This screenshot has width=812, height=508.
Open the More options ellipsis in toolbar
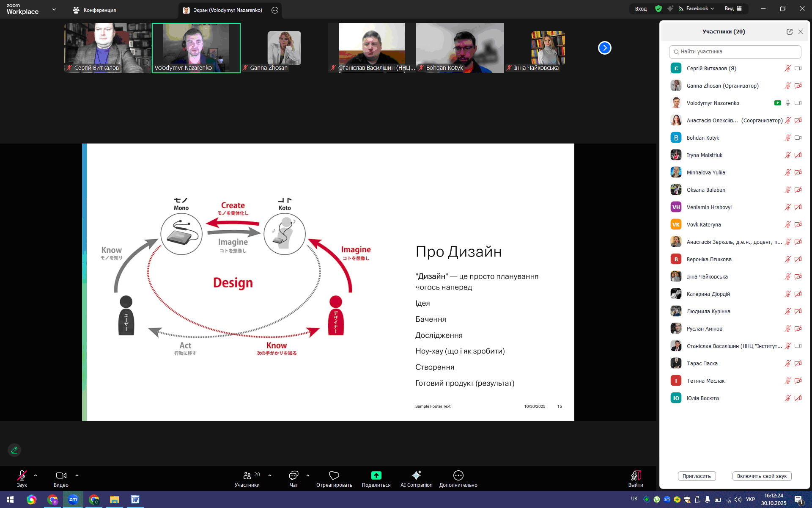coord(458,475)
